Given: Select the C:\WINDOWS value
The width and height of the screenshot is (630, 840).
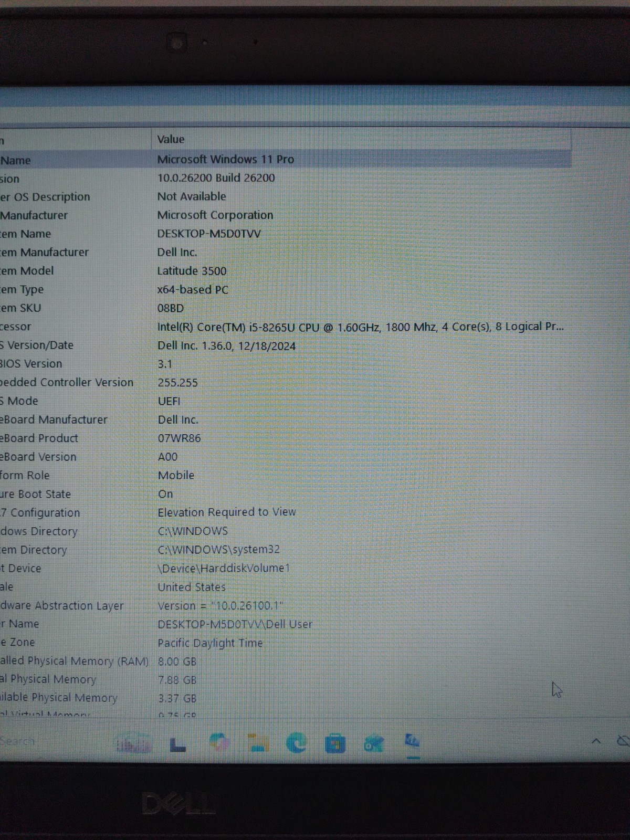Looking at the screenshot, I should click(x=193, y=531).
